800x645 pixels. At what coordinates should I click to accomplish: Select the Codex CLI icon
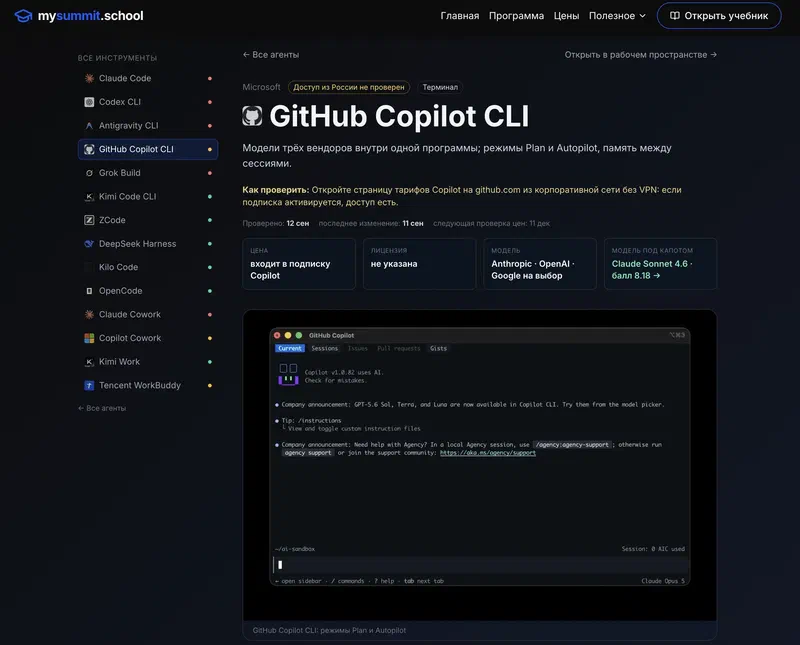tap(89, 102)
